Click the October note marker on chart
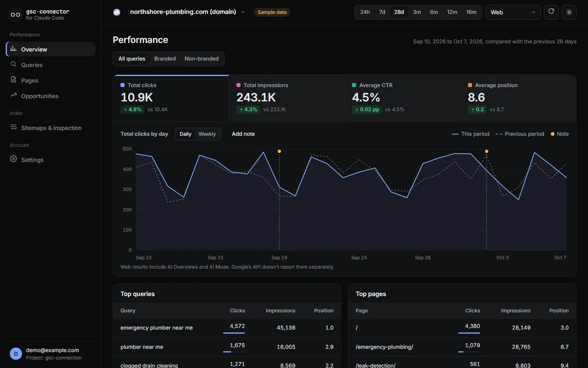The width and height of the screenshot is (588, 368). pos(487,151)
